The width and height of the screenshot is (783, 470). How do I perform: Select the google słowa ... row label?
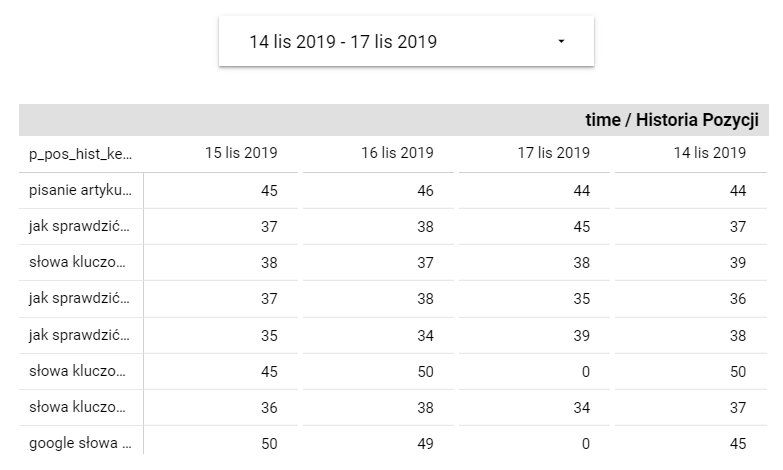click(x=80, y=443)
